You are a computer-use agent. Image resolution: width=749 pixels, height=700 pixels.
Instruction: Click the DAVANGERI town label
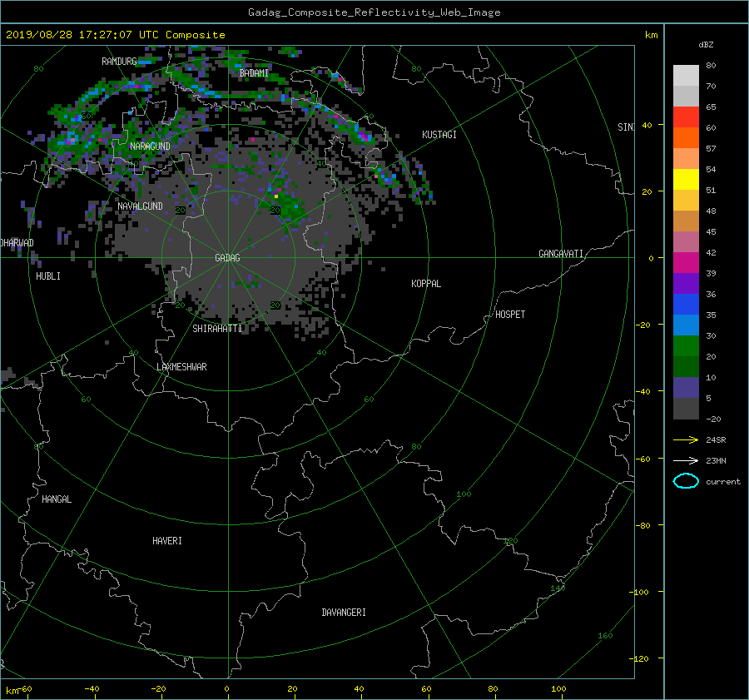344,613
